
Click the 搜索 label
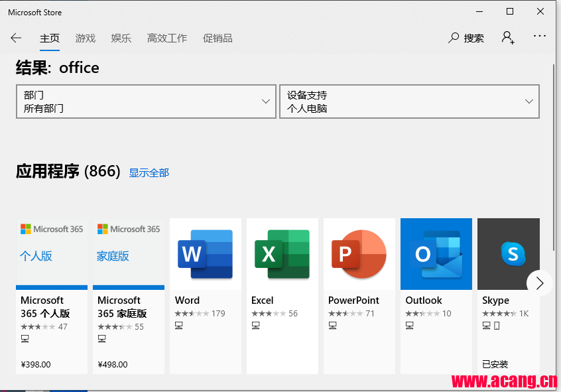[473, 38]
